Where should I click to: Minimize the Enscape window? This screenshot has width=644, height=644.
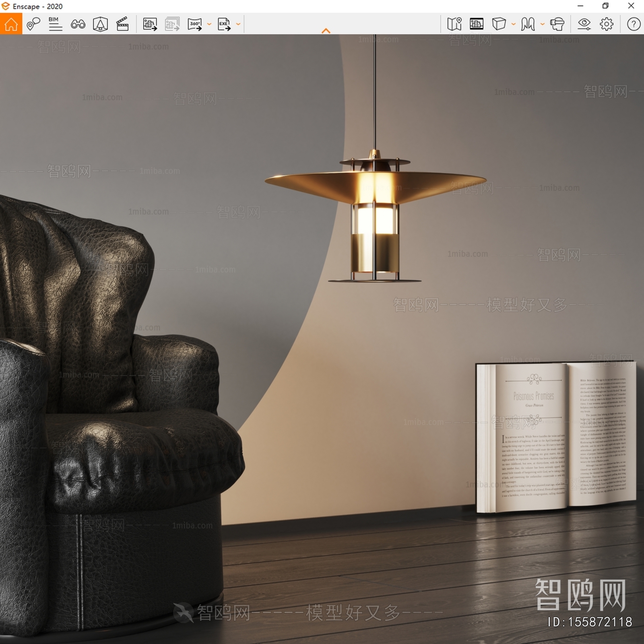pyautogui.click(x=580, y=6)
